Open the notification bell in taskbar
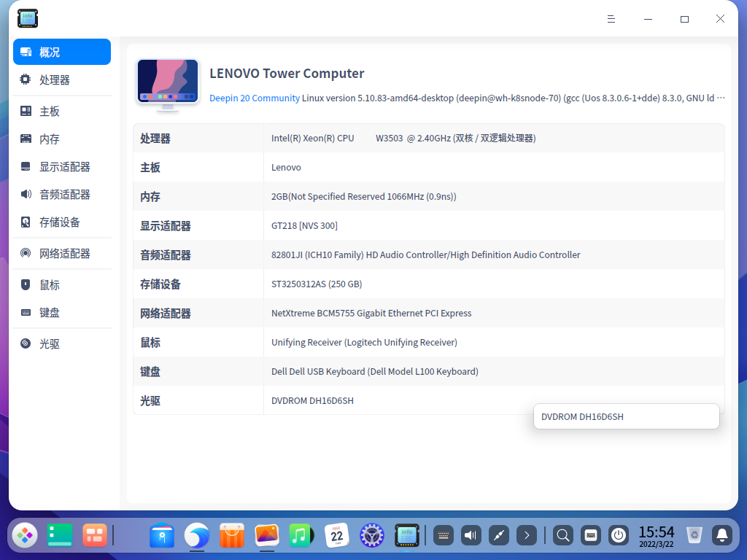 point(721,535)
